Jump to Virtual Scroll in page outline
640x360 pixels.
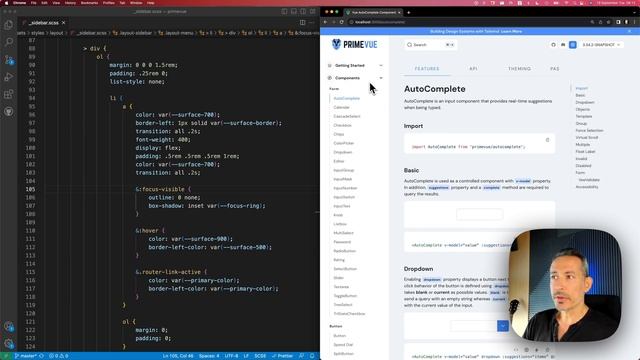[587, 138]
